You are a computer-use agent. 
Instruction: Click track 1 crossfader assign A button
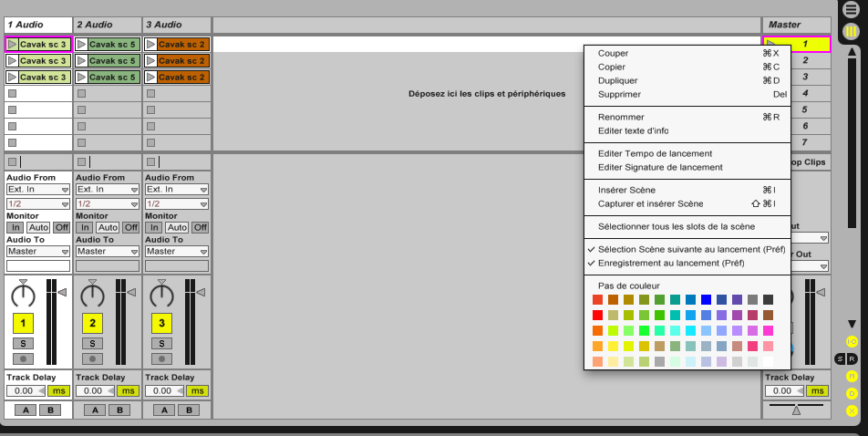click(26, 410)
